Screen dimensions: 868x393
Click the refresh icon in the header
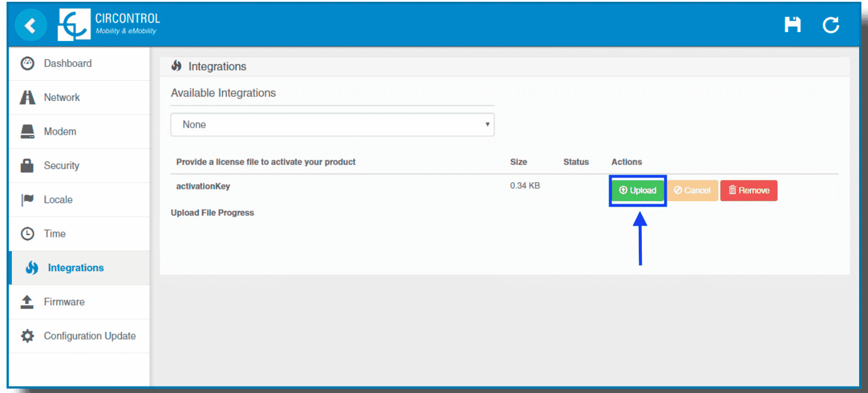tap(831, 25)
